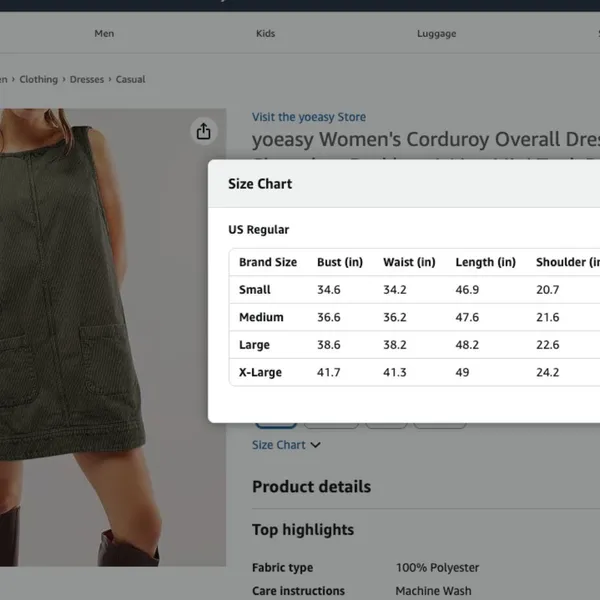Select the Large row label
Viewport: 600px width, 600px height.
coord(254,345)
